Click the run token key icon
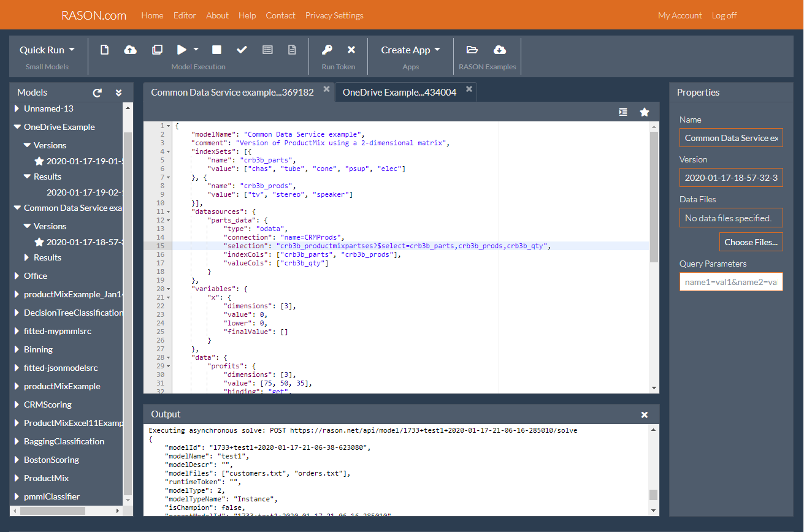 (x=327, y=50)
